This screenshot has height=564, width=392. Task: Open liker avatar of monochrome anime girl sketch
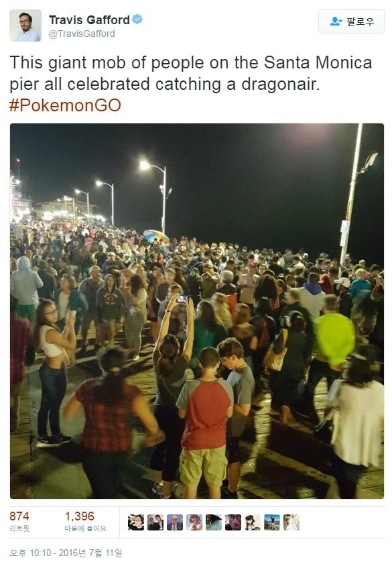[252, 522]
